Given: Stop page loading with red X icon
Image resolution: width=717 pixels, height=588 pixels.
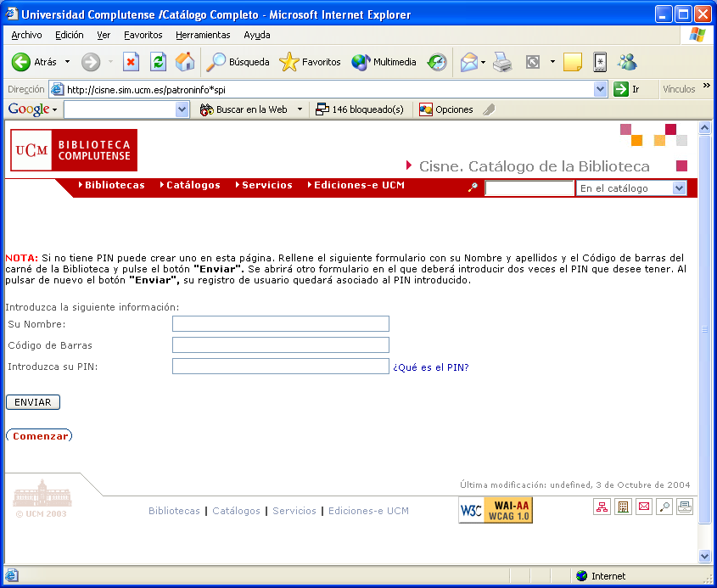Looking at the screenshot, I should (131, 62).
